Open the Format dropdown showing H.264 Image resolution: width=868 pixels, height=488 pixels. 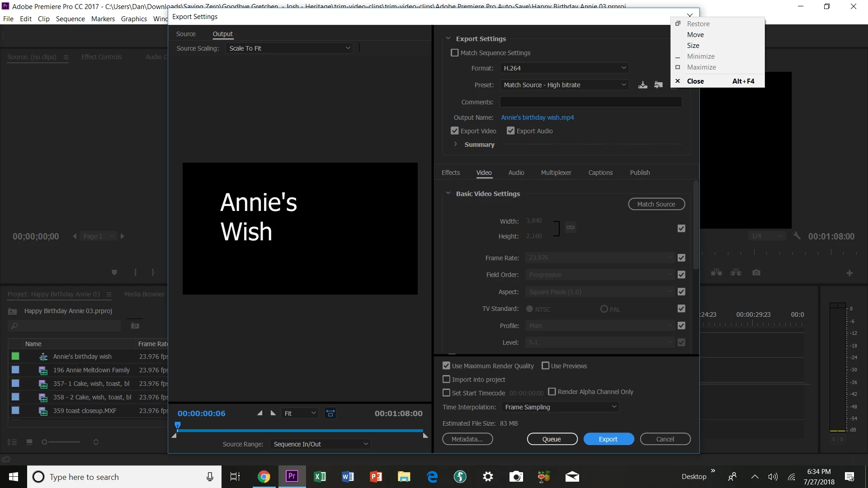coord(564,68)
